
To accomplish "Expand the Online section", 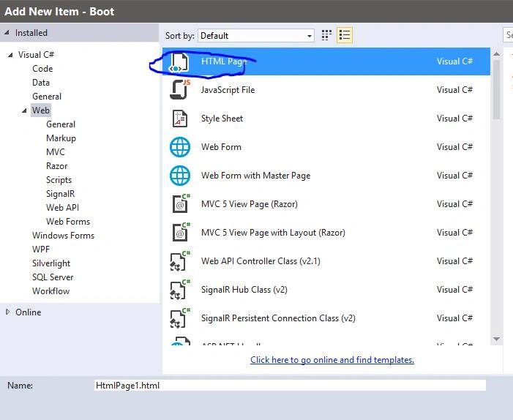I will 8,312.
